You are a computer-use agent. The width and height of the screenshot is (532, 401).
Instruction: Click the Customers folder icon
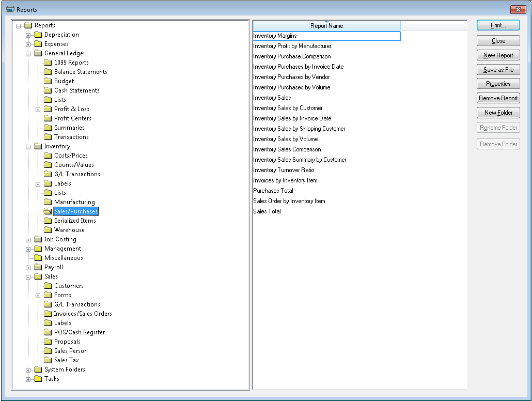48,286
